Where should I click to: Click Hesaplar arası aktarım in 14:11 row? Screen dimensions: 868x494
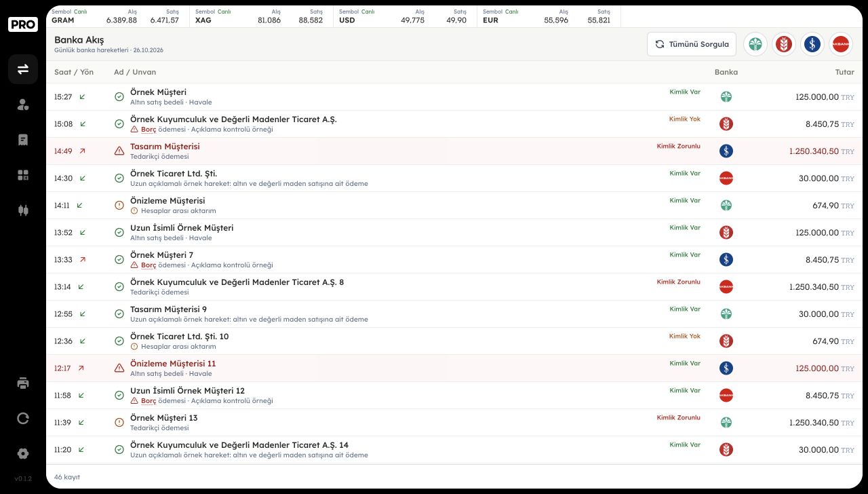pos(178,211)
